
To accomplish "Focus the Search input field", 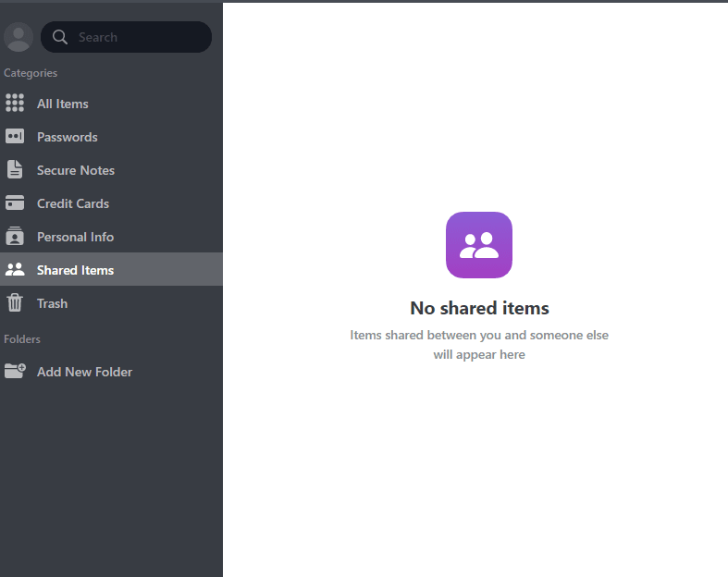I will click(127, 37).
